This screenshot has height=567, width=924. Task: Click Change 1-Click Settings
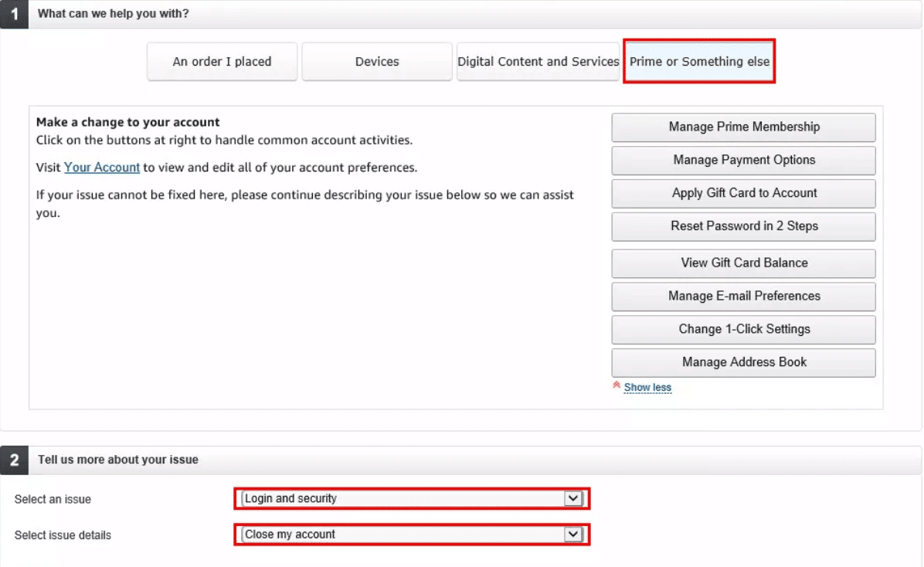pos(742,329)
